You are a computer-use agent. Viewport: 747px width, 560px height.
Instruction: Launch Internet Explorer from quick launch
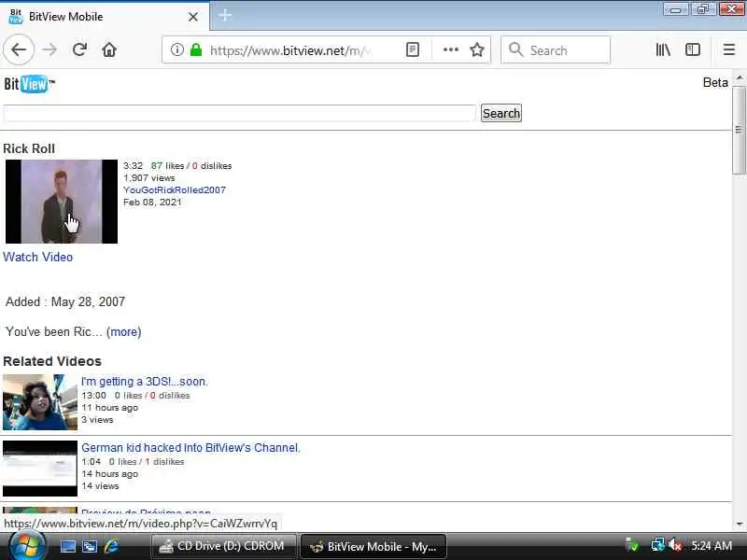pos(111,546)
